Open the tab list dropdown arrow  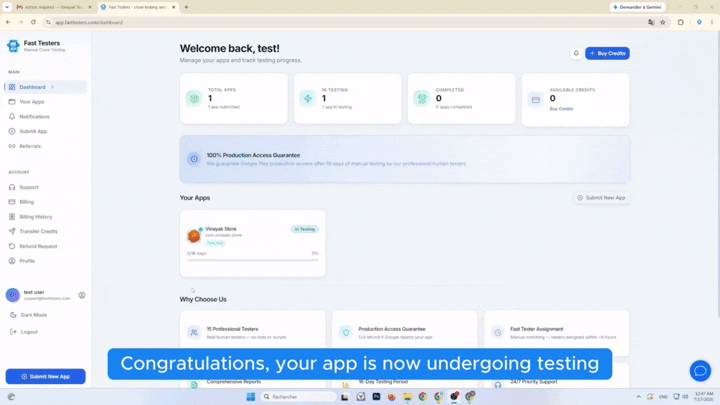(7, 7)
